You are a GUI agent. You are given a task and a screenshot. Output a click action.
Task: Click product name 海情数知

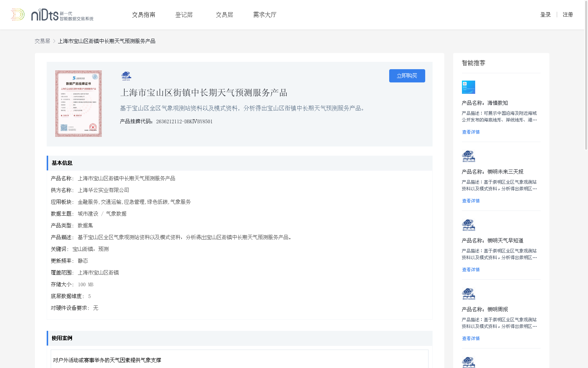[x=498, y=103]
